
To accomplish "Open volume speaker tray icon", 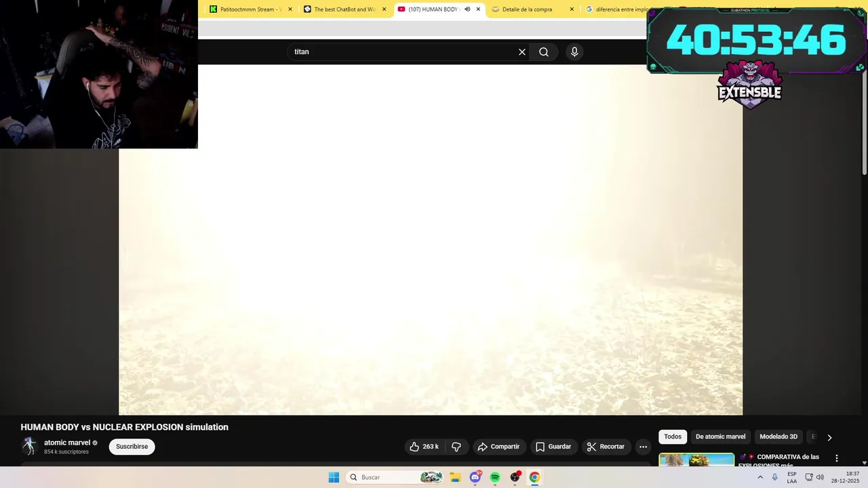I will (x=820, y=477).
